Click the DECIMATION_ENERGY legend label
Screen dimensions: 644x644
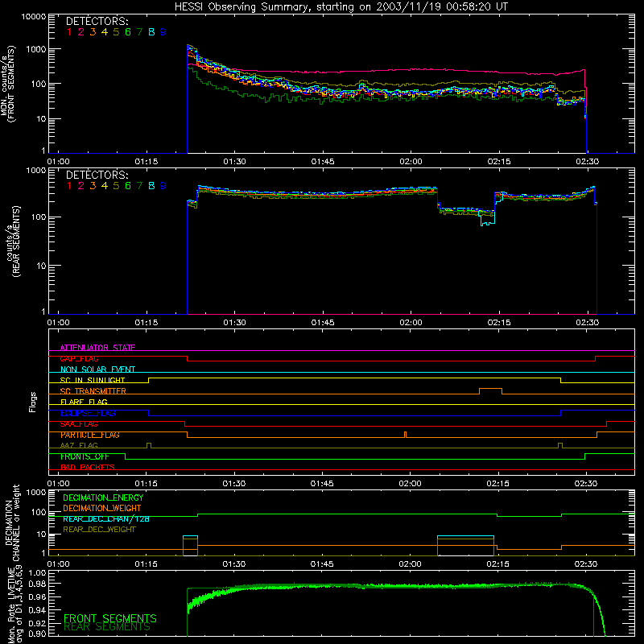tap(103, 497)
